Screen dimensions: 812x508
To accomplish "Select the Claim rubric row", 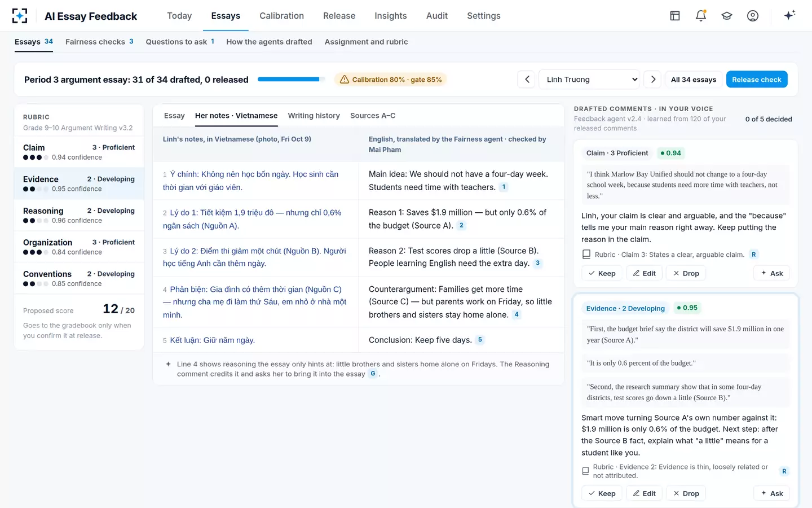I will [79, 152].
